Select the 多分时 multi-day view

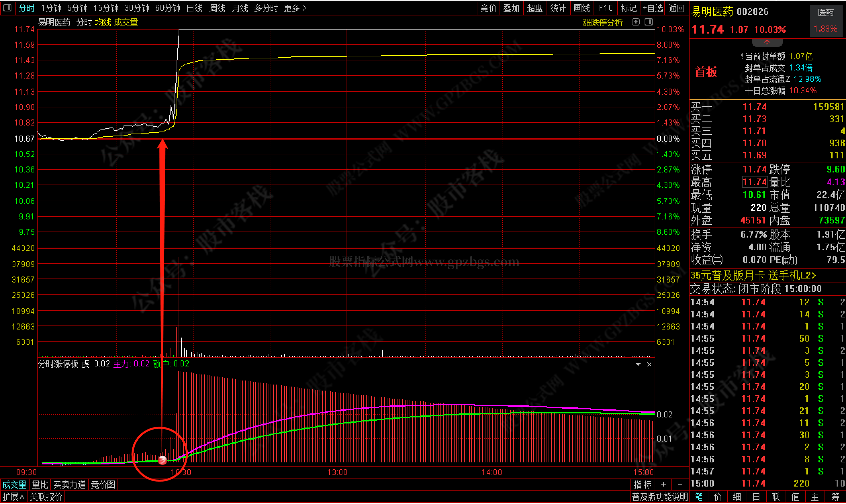point(266,8)
